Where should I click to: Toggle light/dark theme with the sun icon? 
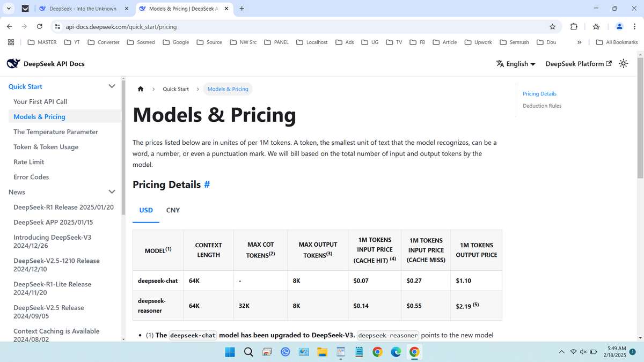(623, 63)
